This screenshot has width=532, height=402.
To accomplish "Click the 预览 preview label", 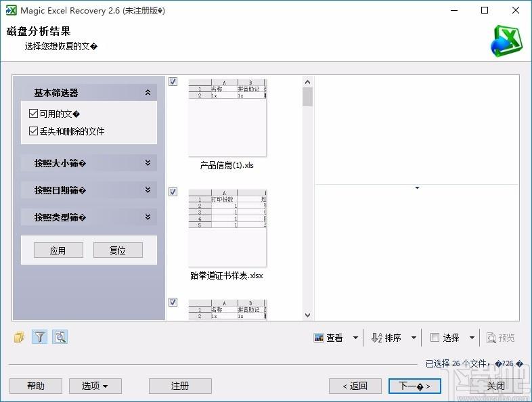I will [506, 338].
